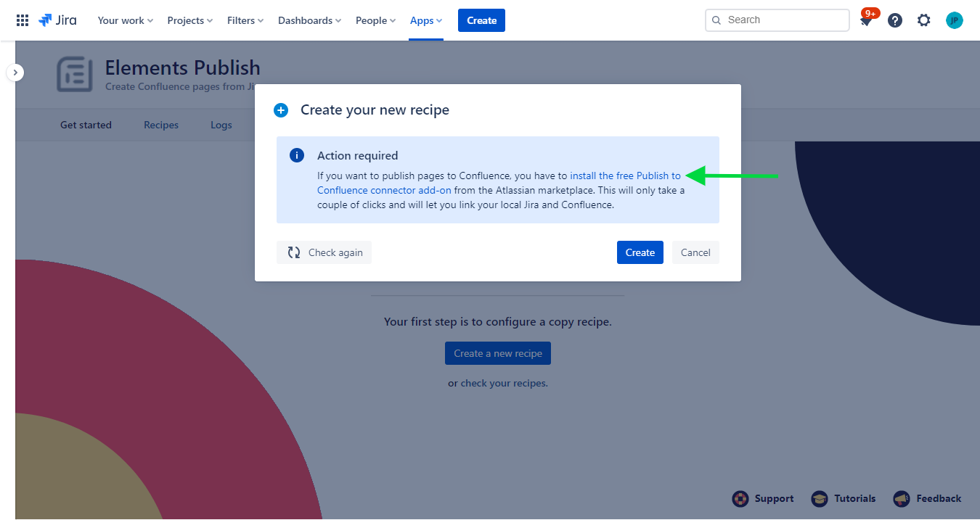Click the Jira logo

click(x=57, y=20)
